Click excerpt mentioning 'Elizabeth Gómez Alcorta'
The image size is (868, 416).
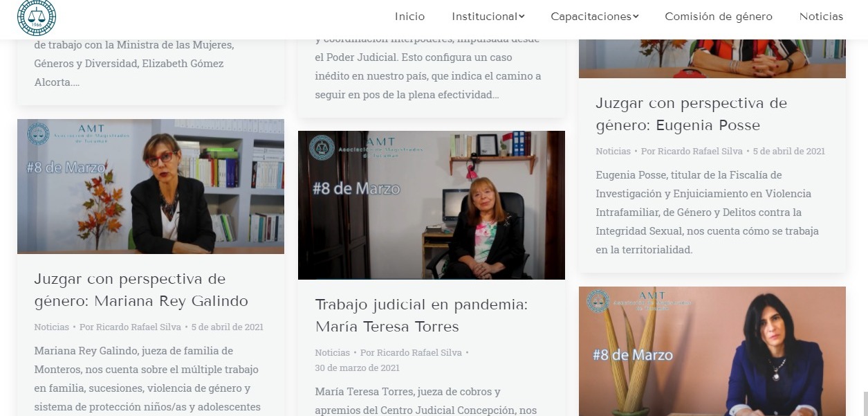click(x=134, y=63)
